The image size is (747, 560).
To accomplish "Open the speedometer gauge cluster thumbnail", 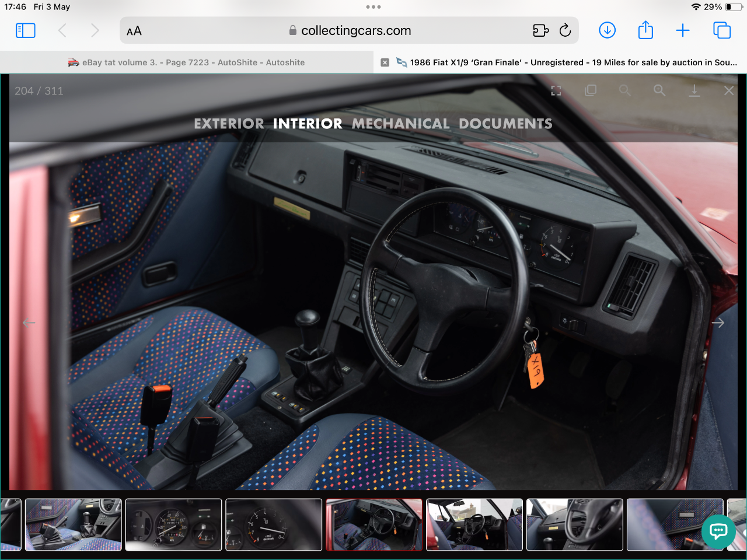I will (174, 524).
